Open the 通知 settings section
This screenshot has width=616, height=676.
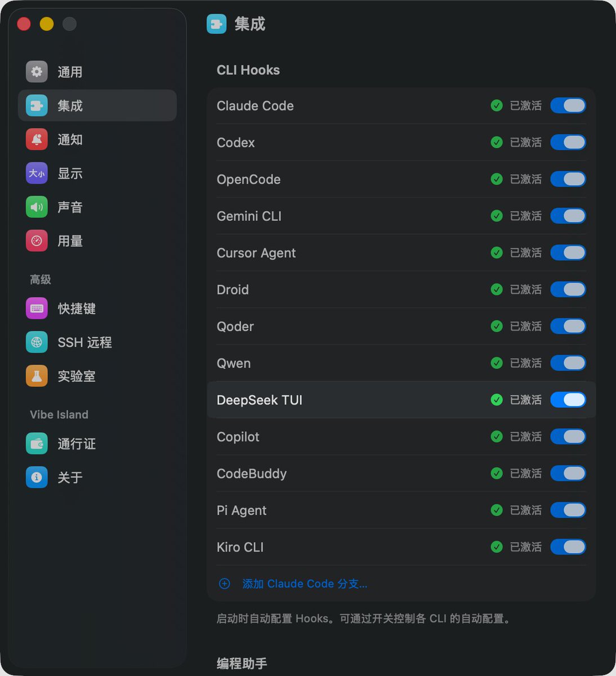pyautogui.click(x=97, y=139)
